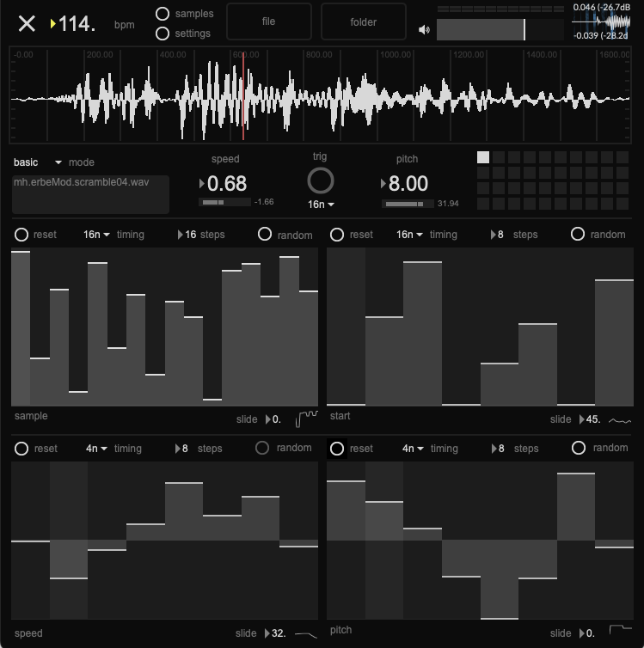Image resolution: width=644 pixels, height=648 pixels.
Task: Open the trig 16n dropdown
Action: [x=321, y=205]
